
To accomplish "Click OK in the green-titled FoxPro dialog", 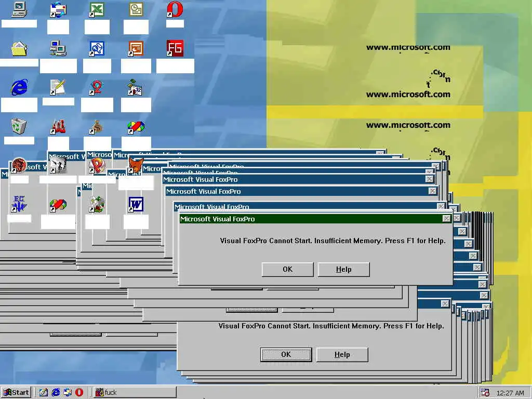I will (x=287, y=270).
